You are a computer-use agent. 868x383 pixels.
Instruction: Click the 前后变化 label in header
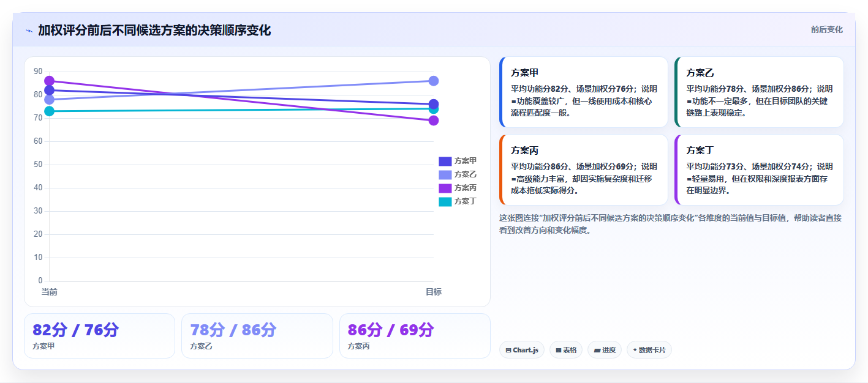coord(826,29)
